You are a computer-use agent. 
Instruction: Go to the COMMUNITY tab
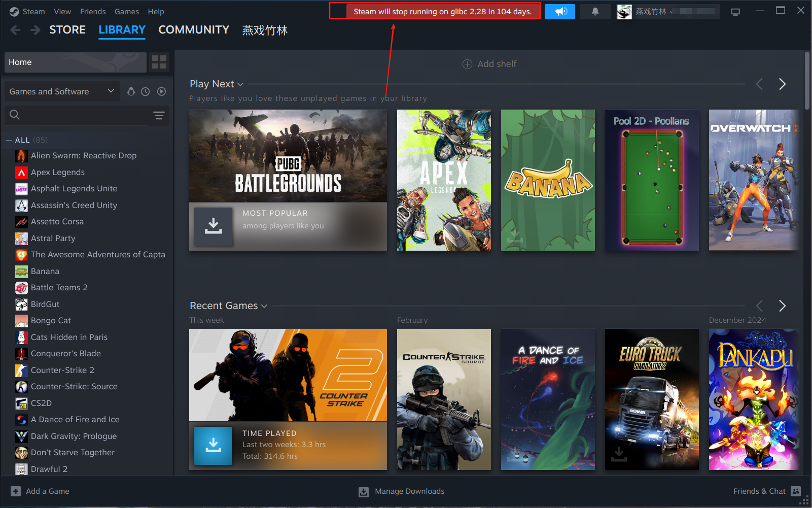click(194, 30)
